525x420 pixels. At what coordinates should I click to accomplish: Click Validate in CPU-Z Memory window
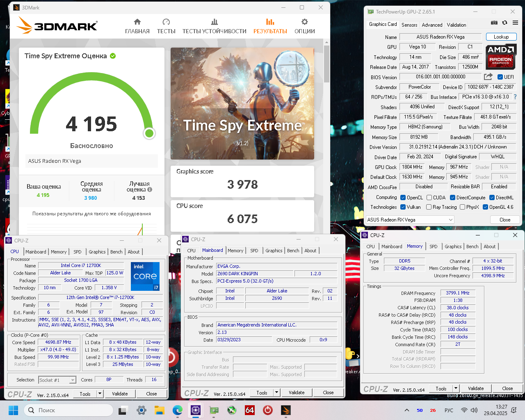click(476, 388)
